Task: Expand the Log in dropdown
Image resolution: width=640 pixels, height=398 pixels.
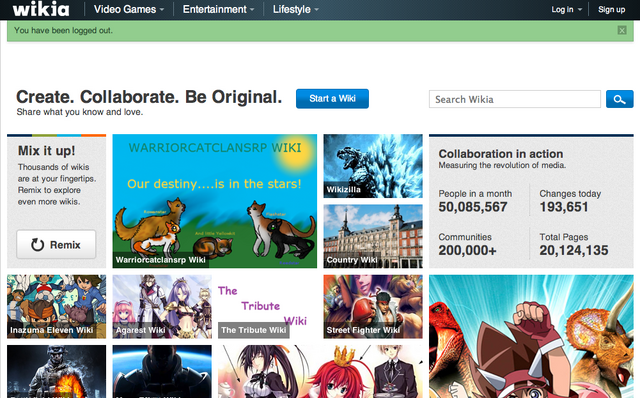Action: click(x=567, y=9)
